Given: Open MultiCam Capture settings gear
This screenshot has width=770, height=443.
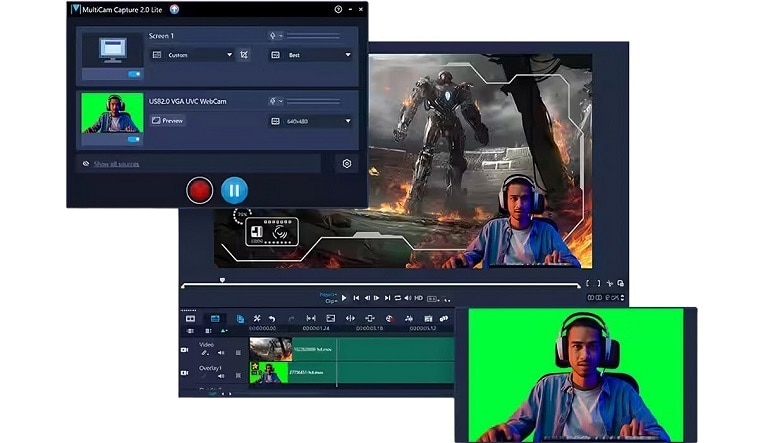Looking at the screenshot, I should [347, 164].
